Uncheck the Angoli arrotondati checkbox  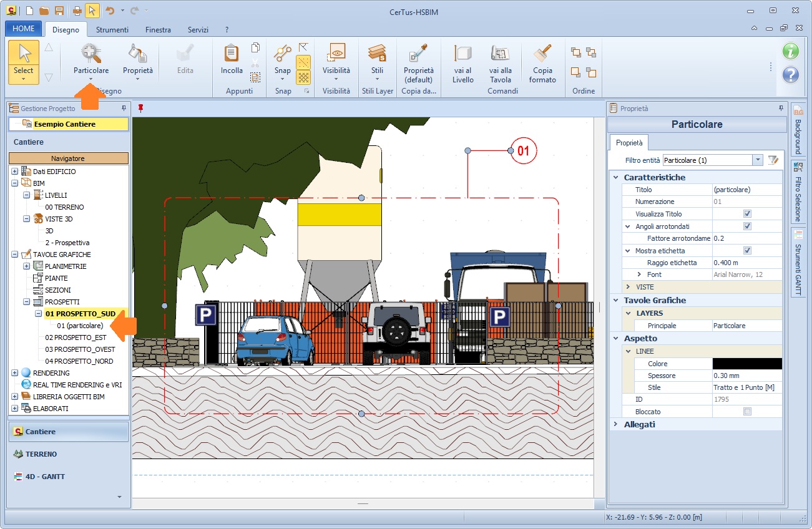click(x=747, y=226)
